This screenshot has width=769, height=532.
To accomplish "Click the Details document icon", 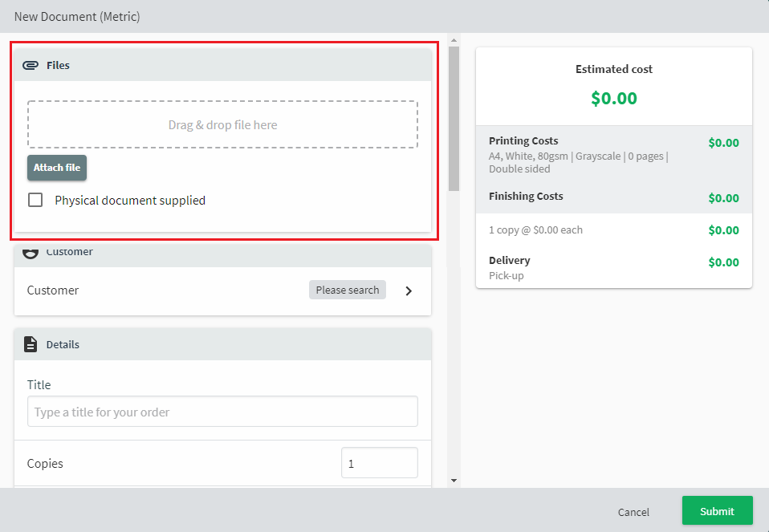I will click(x=31, y=344).
